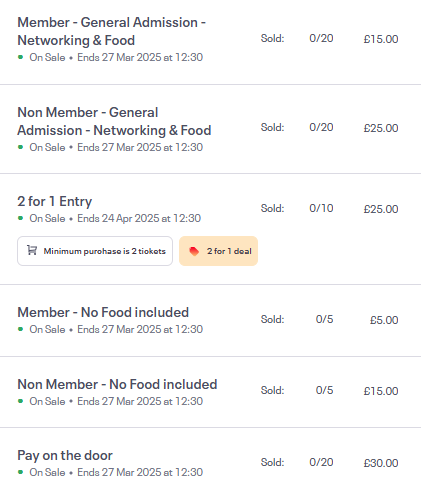
Task: Click the 2 for 1 deal badge
Action: click(x=218, y=251)
